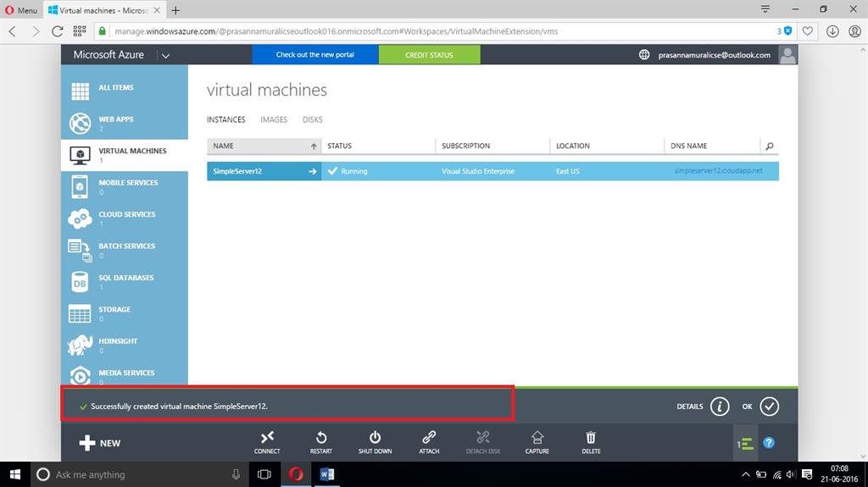The width and height of the screenshot is (868, 487).
Task: Sort by Status column header
Action: (378, 146)
